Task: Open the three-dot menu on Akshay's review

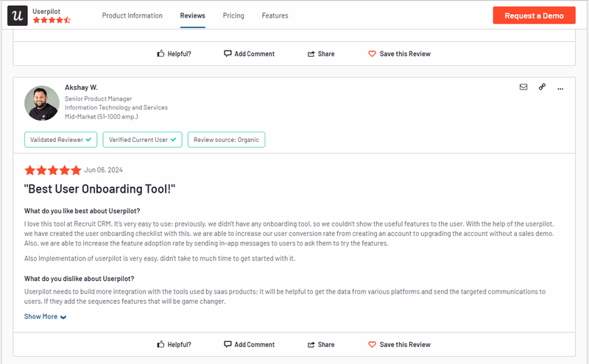Action: [x=560, y=88]
